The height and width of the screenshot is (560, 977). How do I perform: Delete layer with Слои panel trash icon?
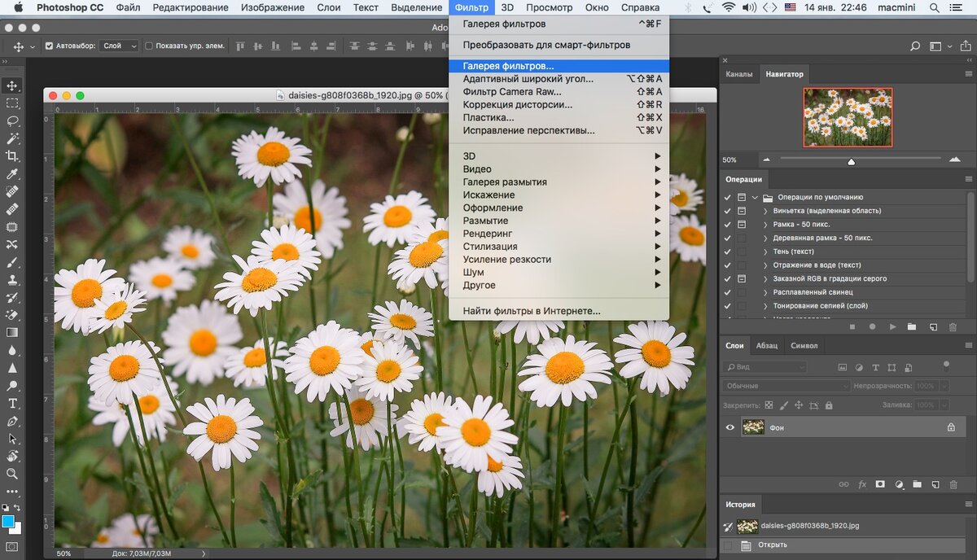click(x=953, y=484)
